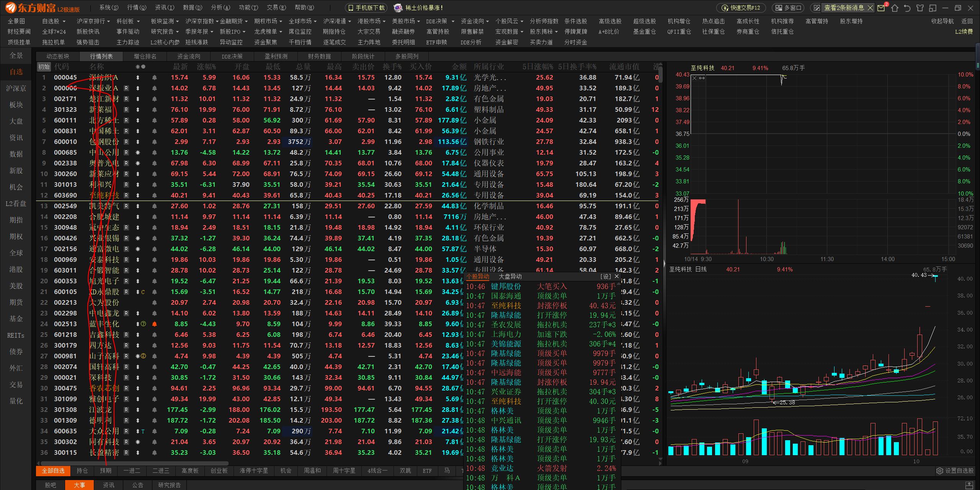Close the 个股异动 popup panel

point(617,276)
